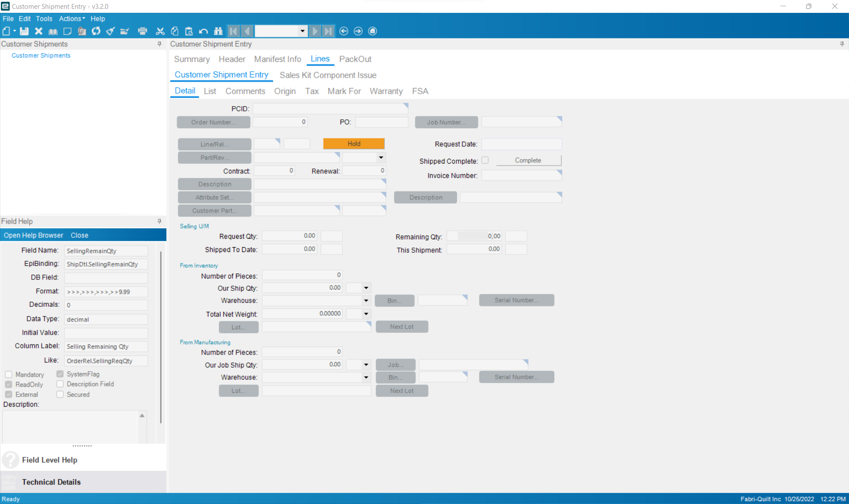The width and height of the screenshot is (849, 504).
Task: Switch to the Manifest Info tab
Action: [x=277, y=59]
